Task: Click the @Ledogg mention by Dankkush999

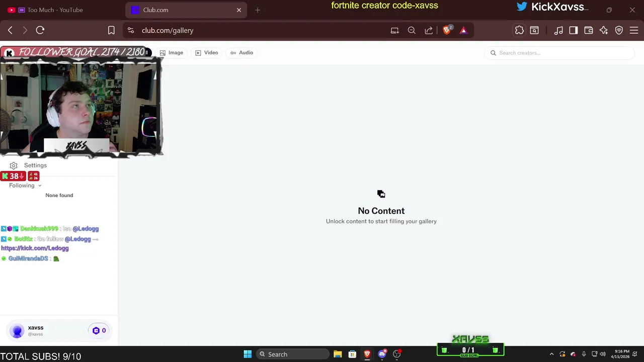Action: tap(86, 229)
